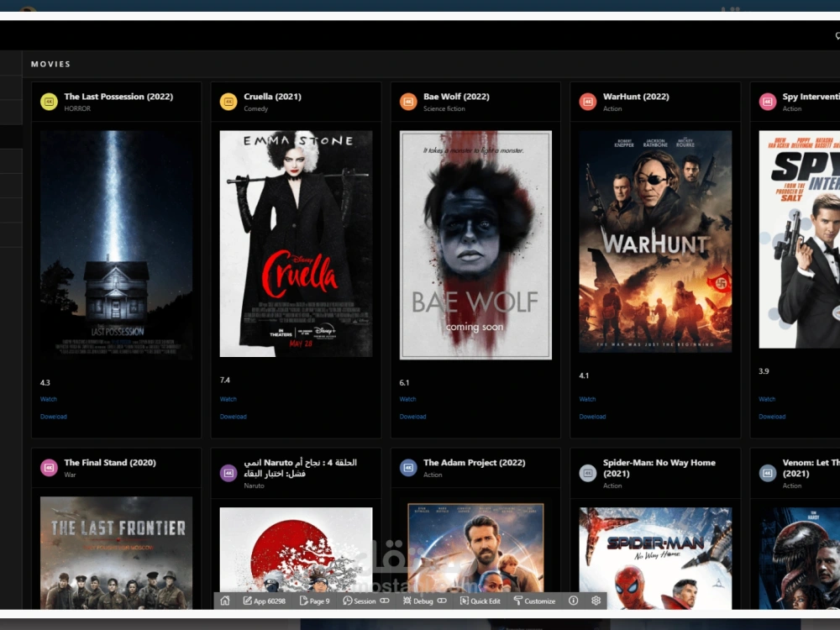Click the 4.1 rating under WarHunt
Viewport: 840px width, 630px height.
584,375
